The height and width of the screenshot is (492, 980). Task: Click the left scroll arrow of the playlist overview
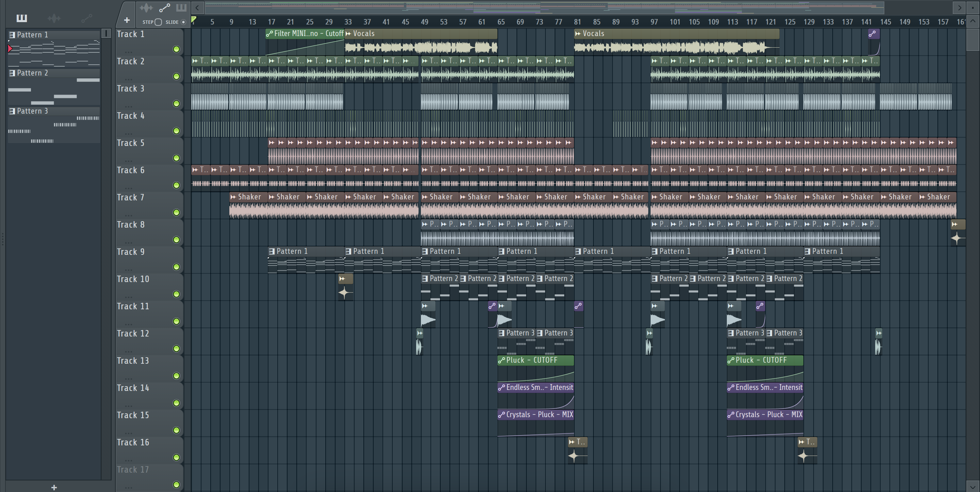[197, 7]
